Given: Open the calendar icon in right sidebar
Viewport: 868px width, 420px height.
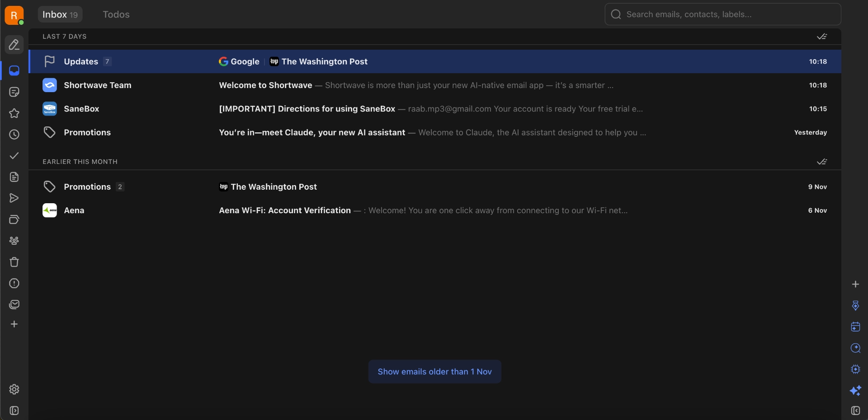Looking at the screenshot, I should tap(855, 327).
